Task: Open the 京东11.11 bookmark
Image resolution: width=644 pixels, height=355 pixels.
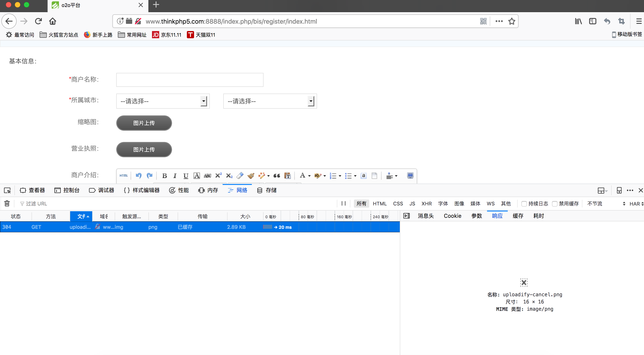Action: 166,35
